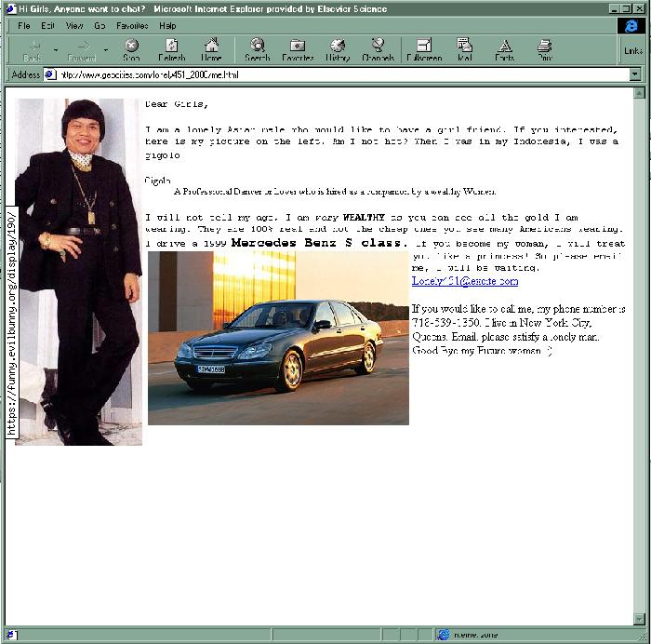Open the File menu
Viewport: 651px width, 644px height.
[x=24, y=26]
